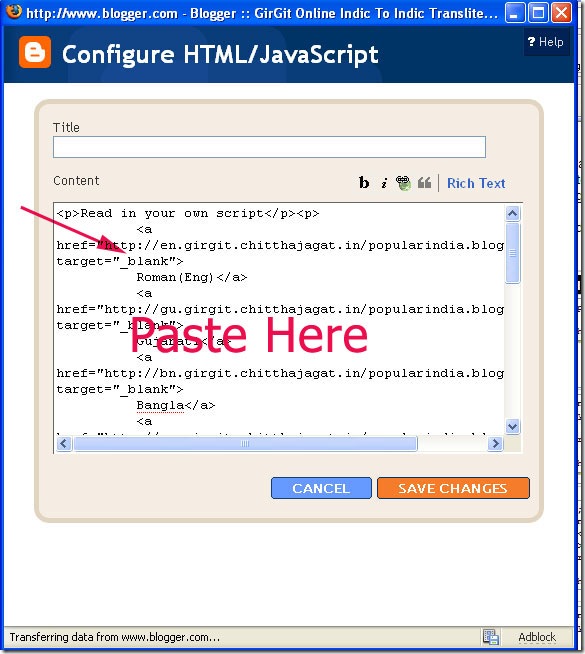The width and height of the screenshot is (585, 654).
Task: Open Adblock in the status bar
Action: click(537, 637)
